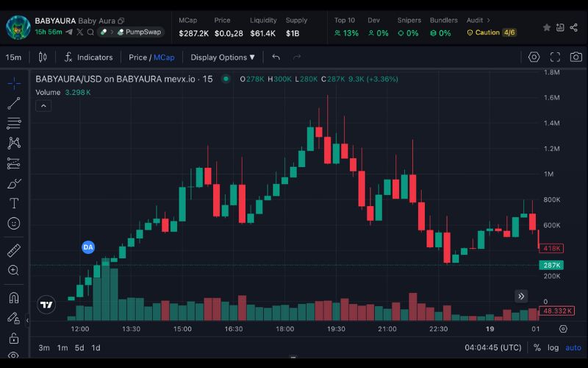
Task: Click the BABYAURA token avatar
Action: tap(18, 27)
